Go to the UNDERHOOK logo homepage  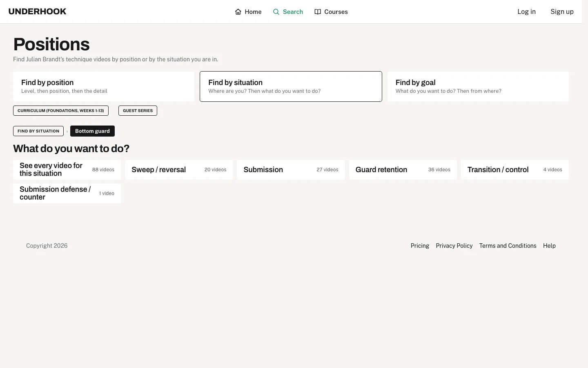(37, 11)
